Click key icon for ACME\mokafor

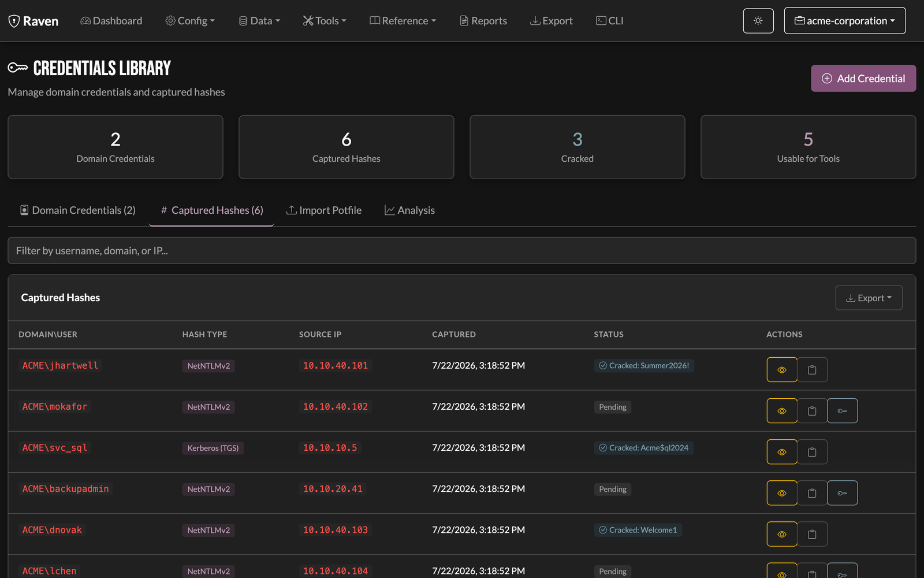(842, 411)
